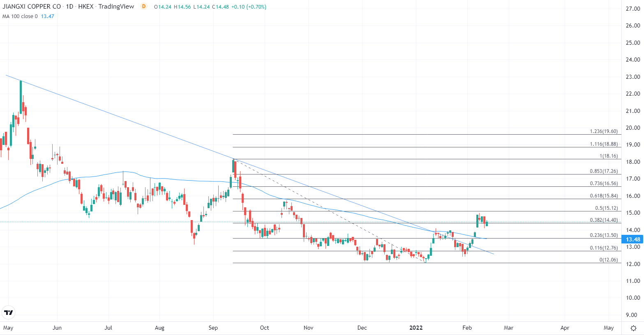Select Fibonacci level label 0.5(15.12)
Image resolution: width=644 pixels, height=335 pixels.
coord(607,208)
